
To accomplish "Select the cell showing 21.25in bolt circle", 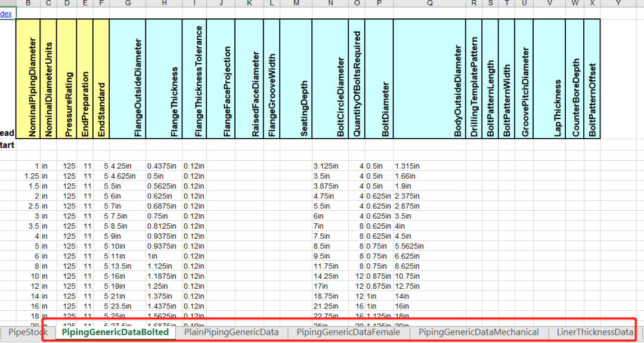I will (330, 306).
